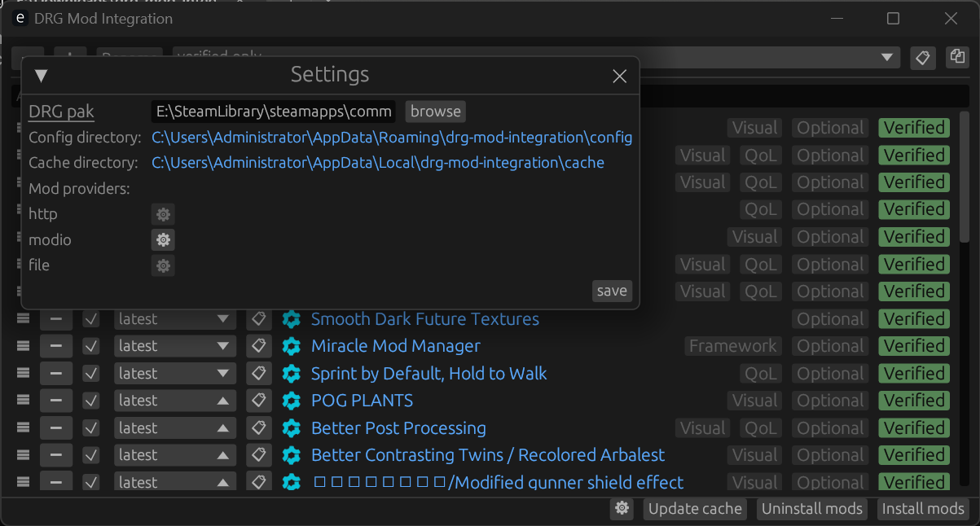This screenshot has height=526, width=980.
Task: Open the Config directory path link
Action: 392,138
